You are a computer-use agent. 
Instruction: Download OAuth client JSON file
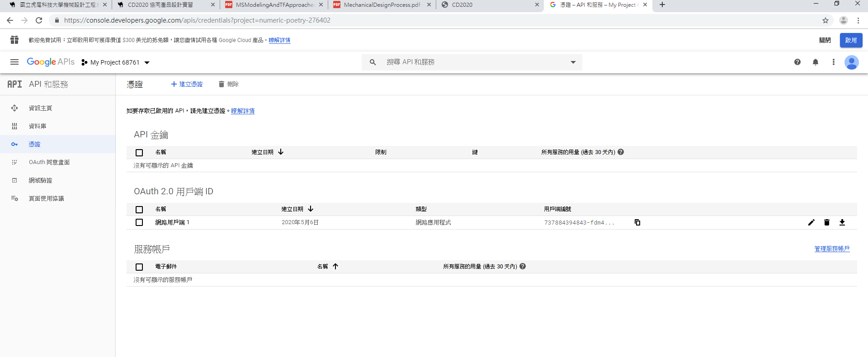(842, 222)
